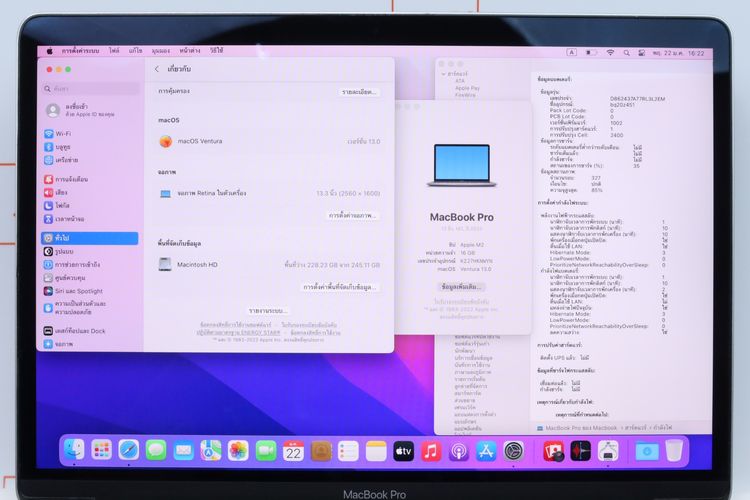
Task: Launch FaceTime from the Dock
Action: (265, 450)
